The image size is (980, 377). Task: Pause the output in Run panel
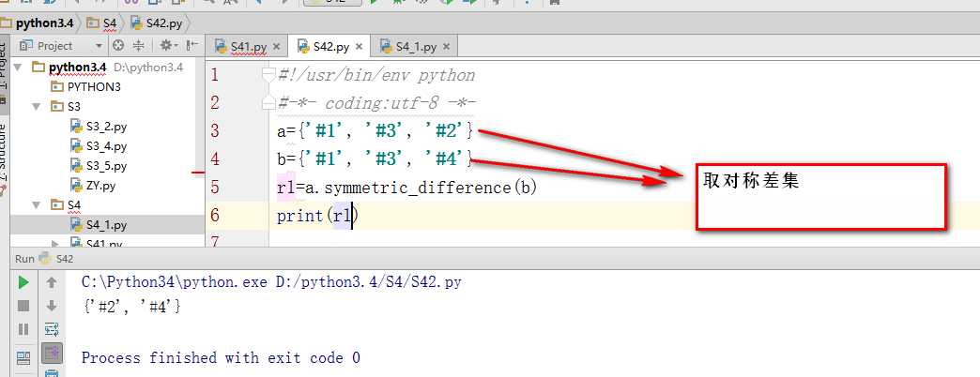[x=23, y=329]
